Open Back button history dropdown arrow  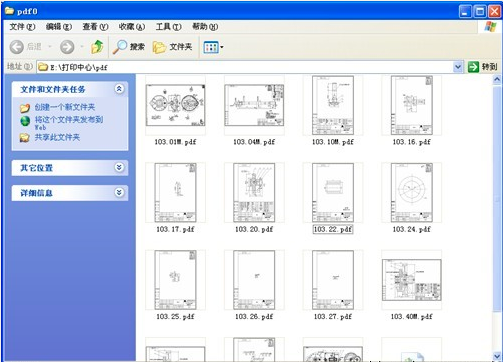coord(50,47)
